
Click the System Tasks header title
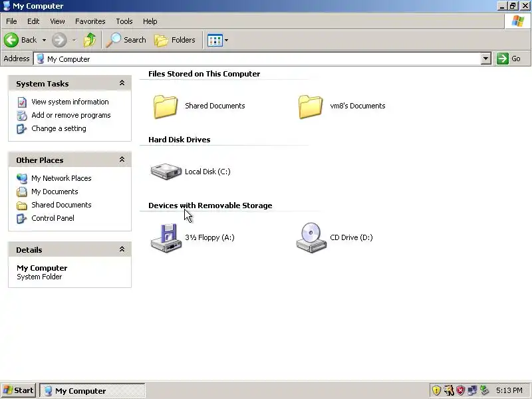[x=43, y=84]
